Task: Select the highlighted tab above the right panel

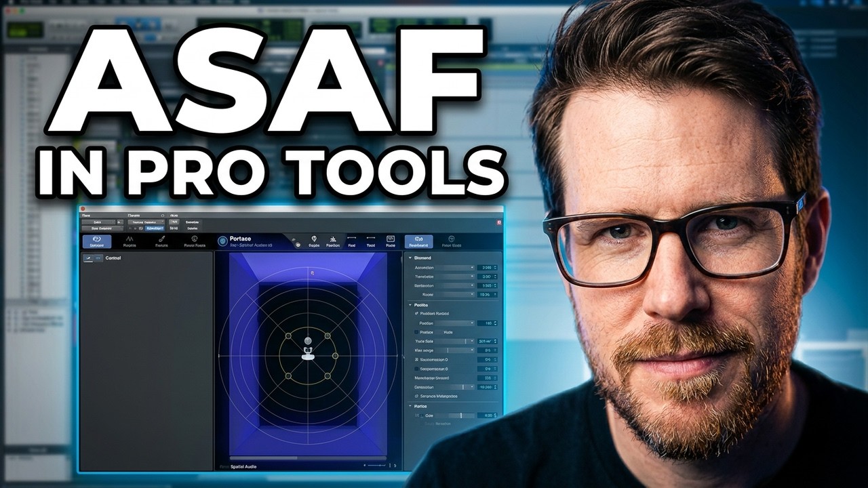Action: point(419,241)
